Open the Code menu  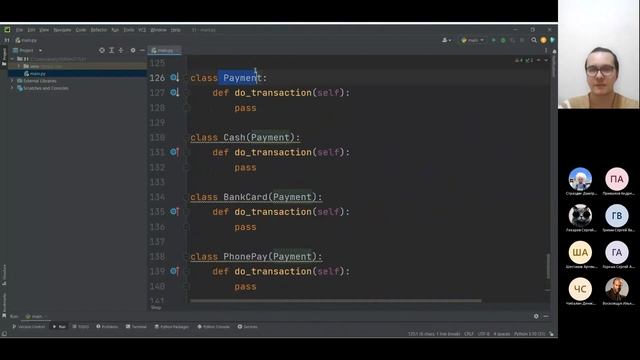click(x=81, y=30)
